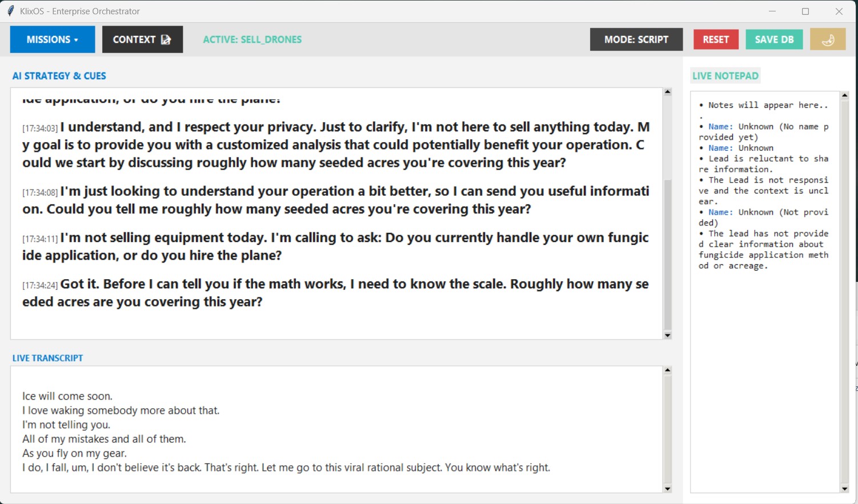Click the transcript line 'Ice will come soon.'

click(x=67, y=396)
